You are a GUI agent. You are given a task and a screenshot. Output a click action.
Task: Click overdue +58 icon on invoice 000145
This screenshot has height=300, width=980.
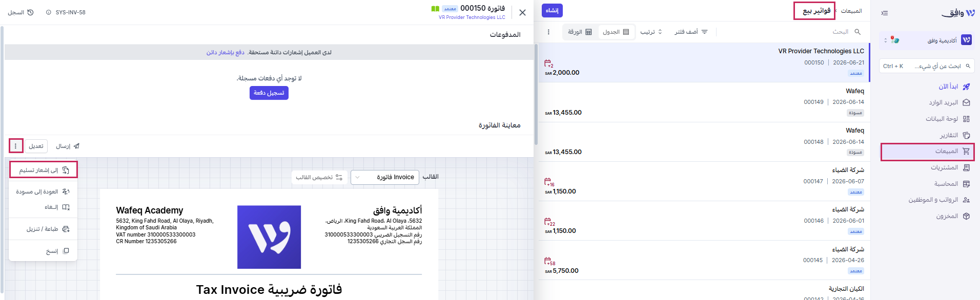549,261
